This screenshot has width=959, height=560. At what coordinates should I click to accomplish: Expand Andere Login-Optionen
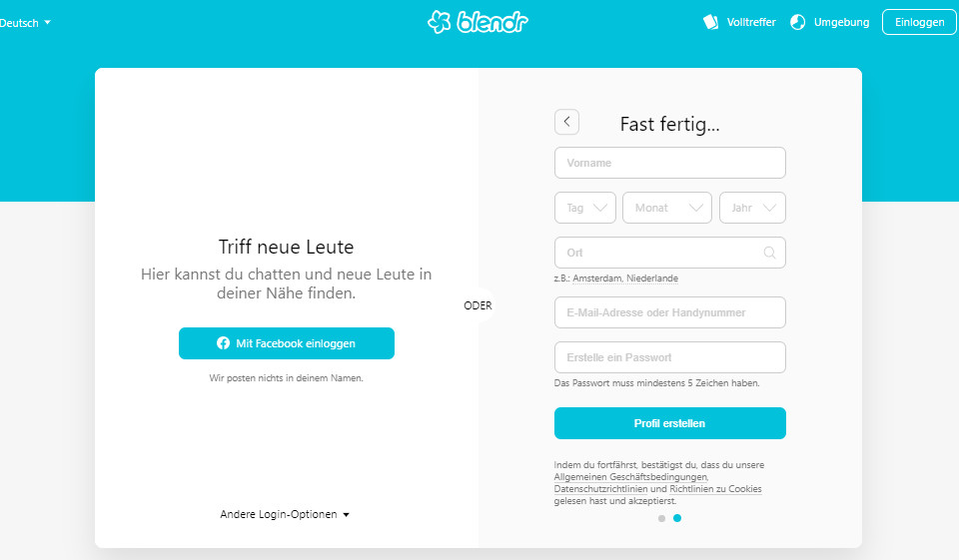coord(285,515)
